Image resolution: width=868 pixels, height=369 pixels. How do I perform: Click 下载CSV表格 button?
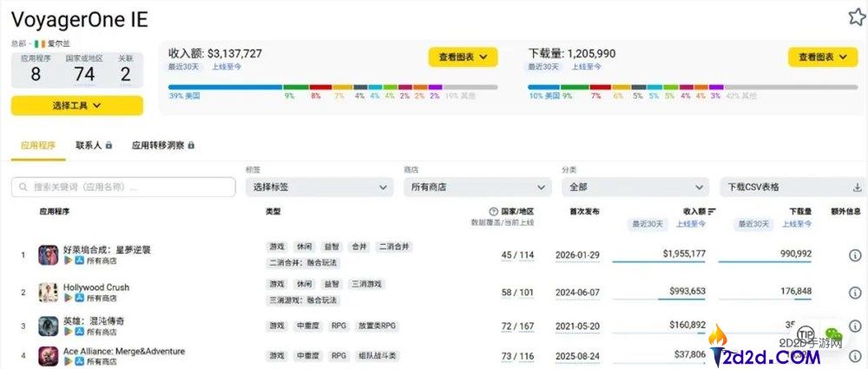coord(793,188)
